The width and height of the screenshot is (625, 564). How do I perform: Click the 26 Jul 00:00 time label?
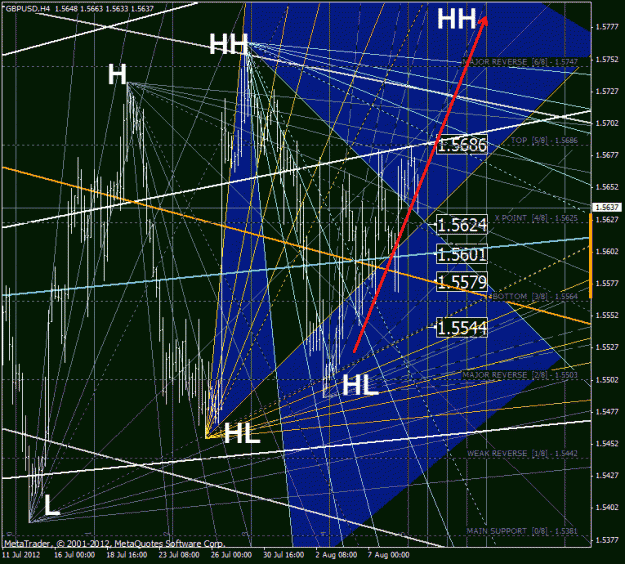point(231,555)
